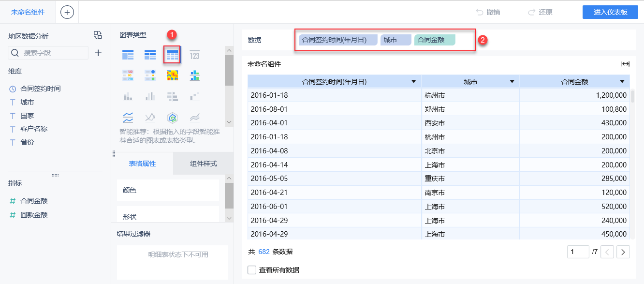Select the detail table chart type
The image size is (644, 284).
tap(172, 55)
